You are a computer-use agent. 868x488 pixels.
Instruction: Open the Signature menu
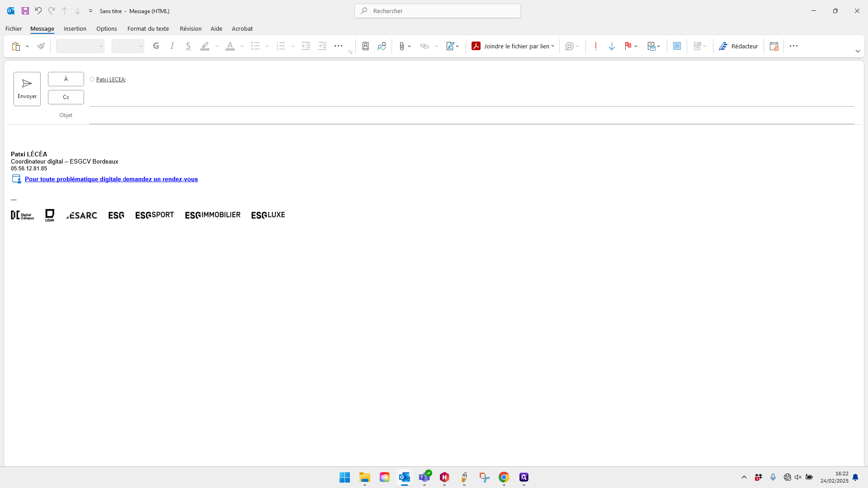(453, 46)
